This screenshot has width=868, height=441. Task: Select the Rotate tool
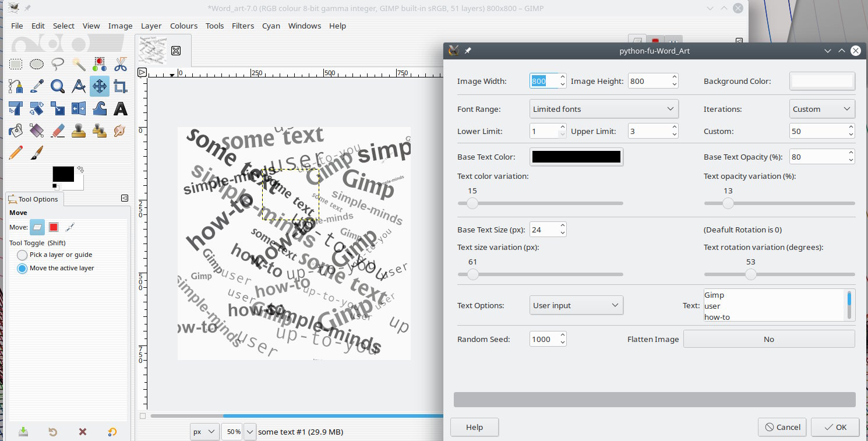tap(37, 108)
